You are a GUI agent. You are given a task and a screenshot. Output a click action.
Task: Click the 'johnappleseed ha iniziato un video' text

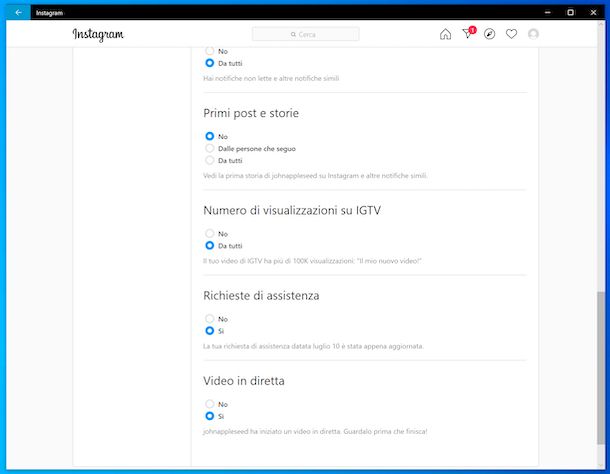click(315, 431)
